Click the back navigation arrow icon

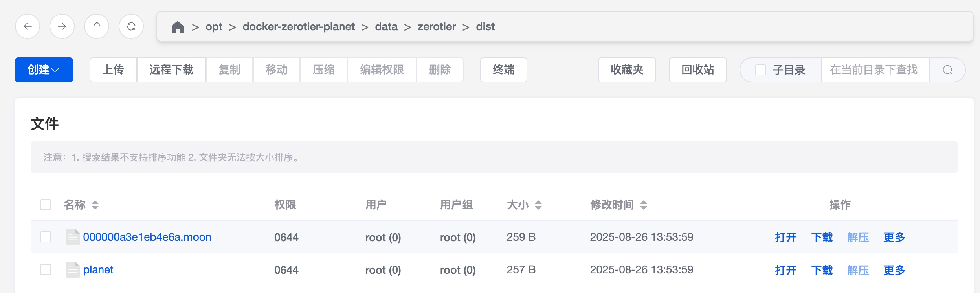[x=28, y=26]
